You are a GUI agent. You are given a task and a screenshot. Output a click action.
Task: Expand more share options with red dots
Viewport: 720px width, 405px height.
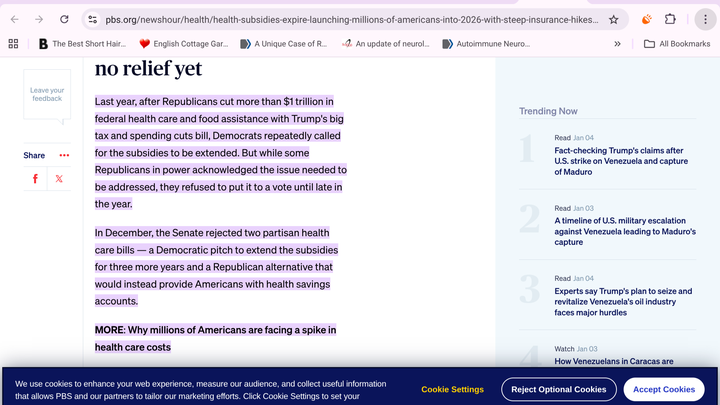pyautogui.click(x=64, y=155)
